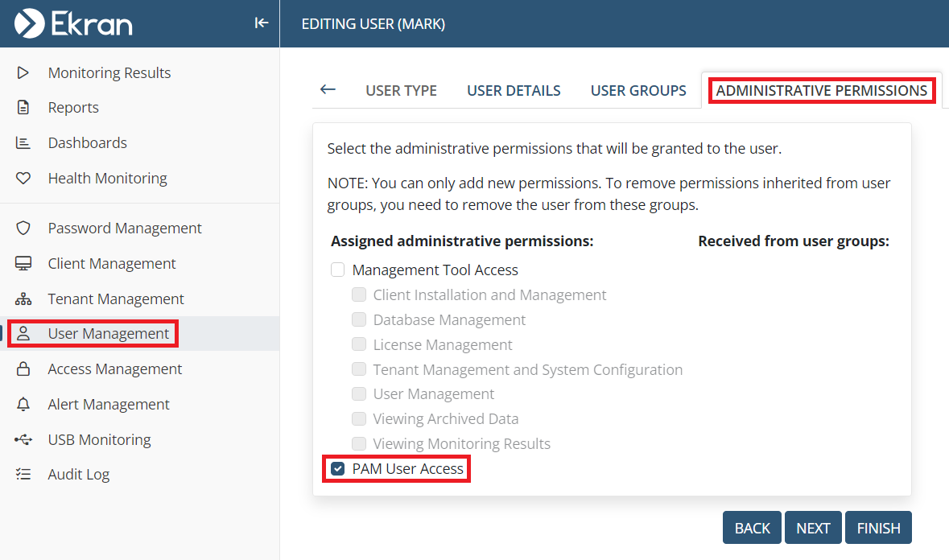The image size is (949, 560).
Task: Click the Alert Management bell icon
Action: pos(23,405)
